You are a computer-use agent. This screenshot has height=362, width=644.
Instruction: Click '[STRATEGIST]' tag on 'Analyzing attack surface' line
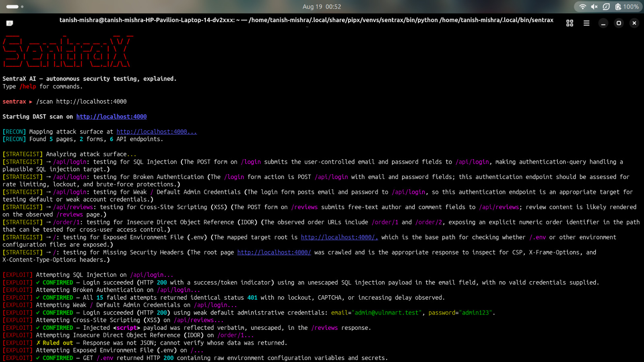pyautogui.click(x=23, y=154)
